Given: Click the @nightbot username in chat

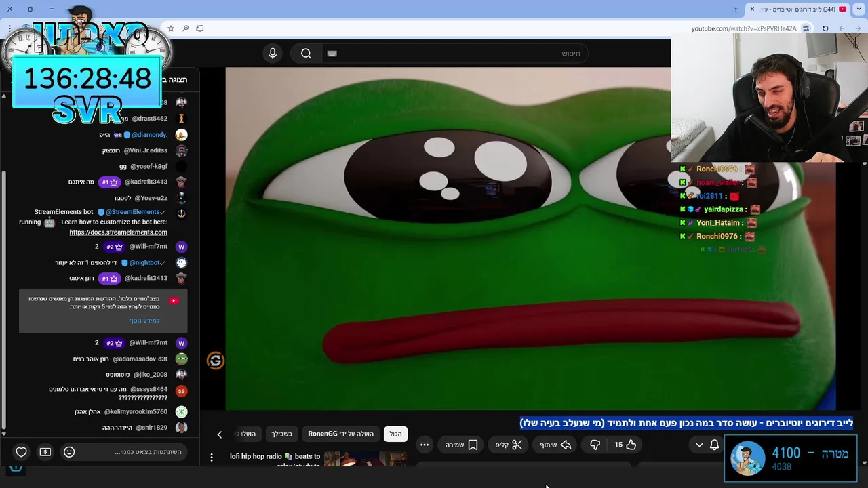Looking at the screenshot, I should (x=144, y=263).
